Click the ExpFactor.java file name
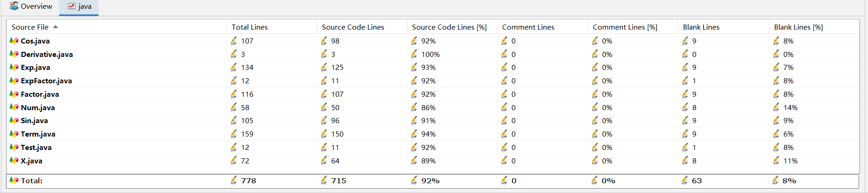The width and height of the screenshot is (868, 193). pyautogui.click(x=46, y=81)
